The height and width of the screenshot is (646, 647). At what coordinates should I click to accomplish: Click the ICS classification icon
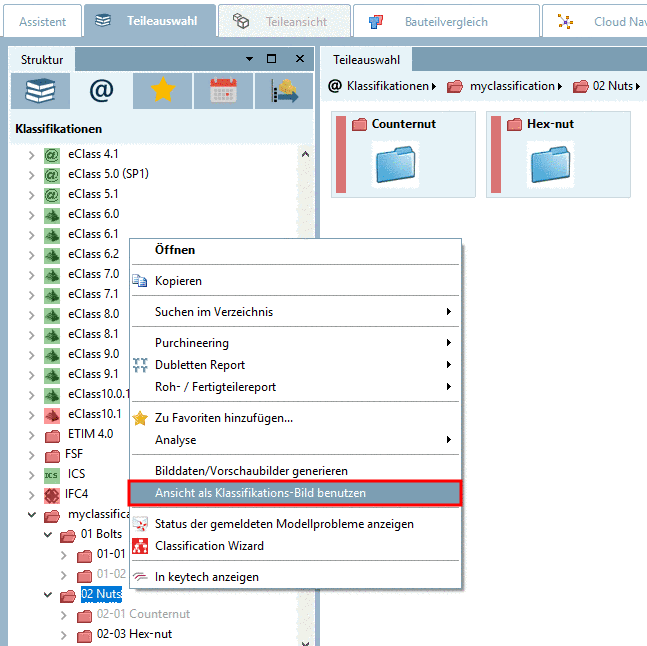coord(51,475)
